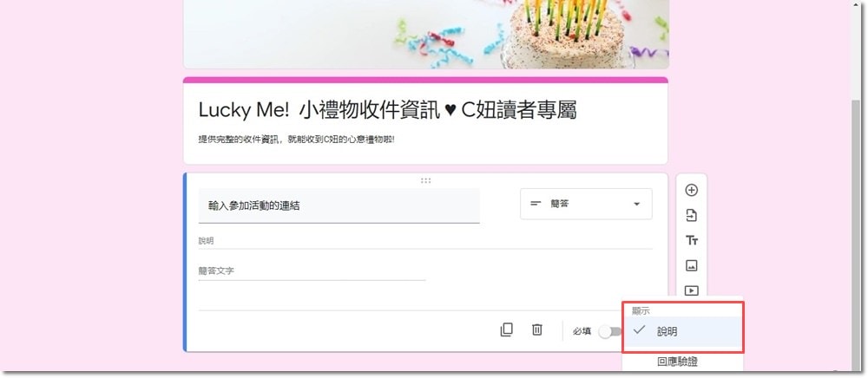The width and height of the screenshot is (868, 378).
Task: Click the add image icon
Action: [692, 266]
